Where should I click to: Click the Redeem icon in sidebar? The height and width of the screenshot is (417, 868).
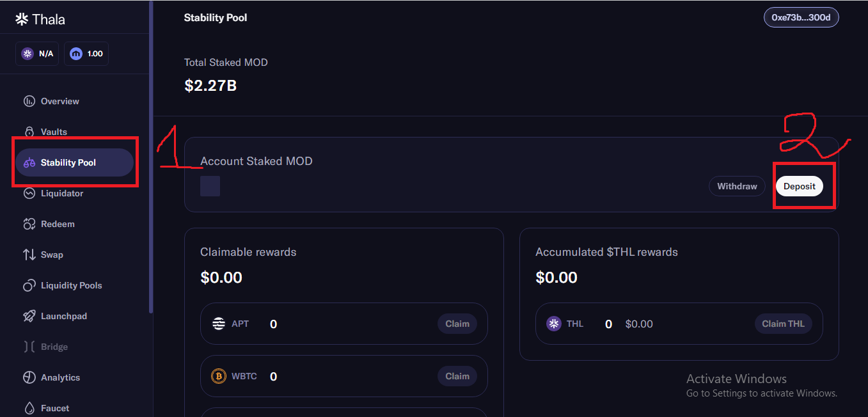click(29, 224)
